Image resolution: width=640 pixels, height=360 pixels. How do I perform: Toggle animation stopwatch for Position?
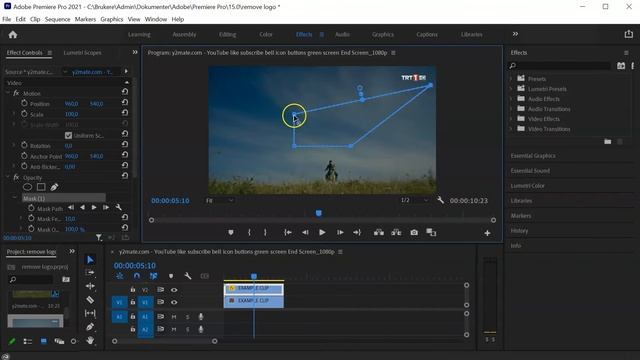pos(24,104)
